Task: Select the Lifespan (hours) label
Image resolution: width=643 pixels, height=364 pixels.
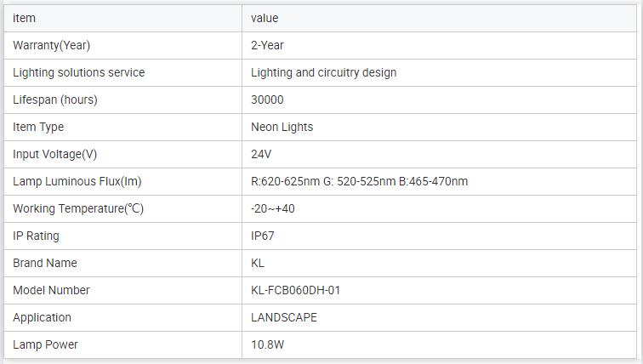Action: (x=55, y=100)
